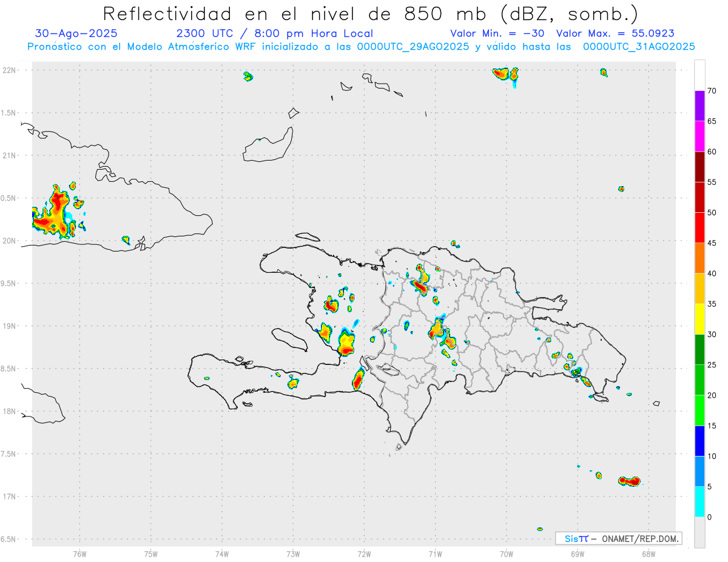
Task: Click the 70W longitude axis label
Action: click(x=507, y=554)
